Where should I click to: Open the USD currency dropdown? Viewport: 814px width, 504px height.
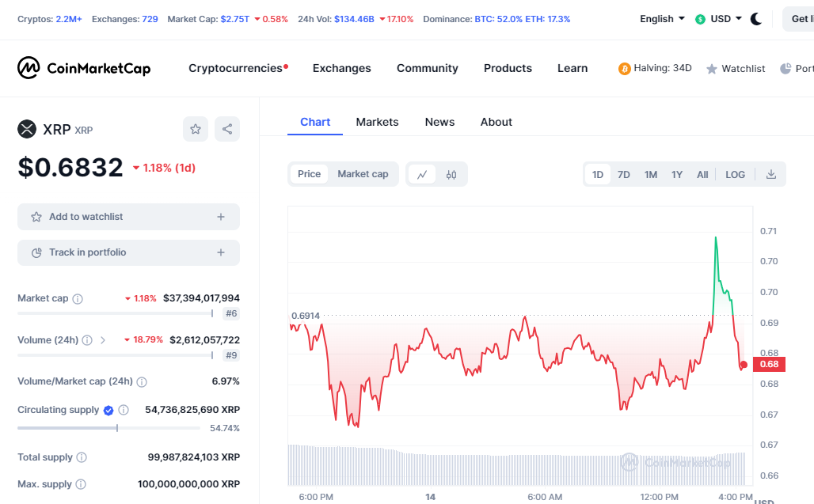point(726,19)
